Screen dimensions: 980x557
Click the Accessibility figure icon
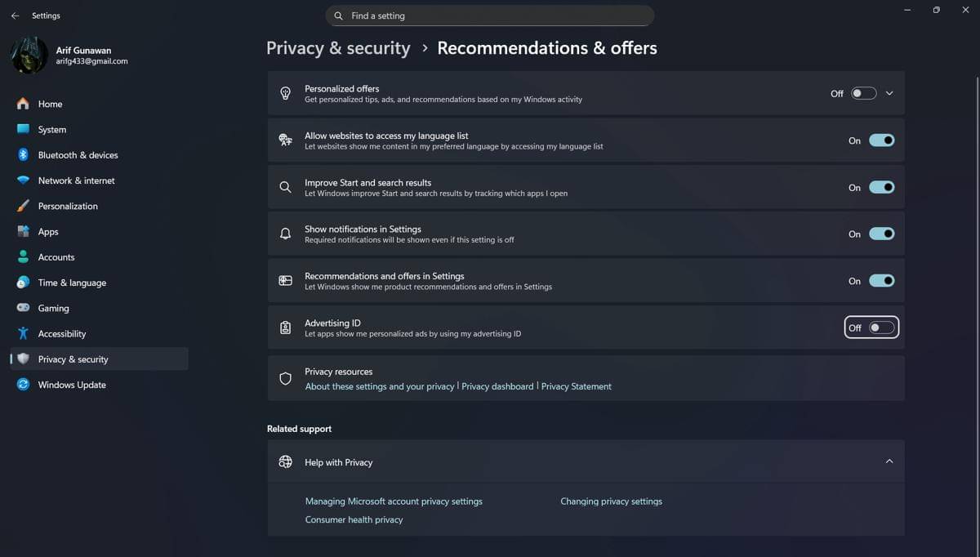coord(23,333)
